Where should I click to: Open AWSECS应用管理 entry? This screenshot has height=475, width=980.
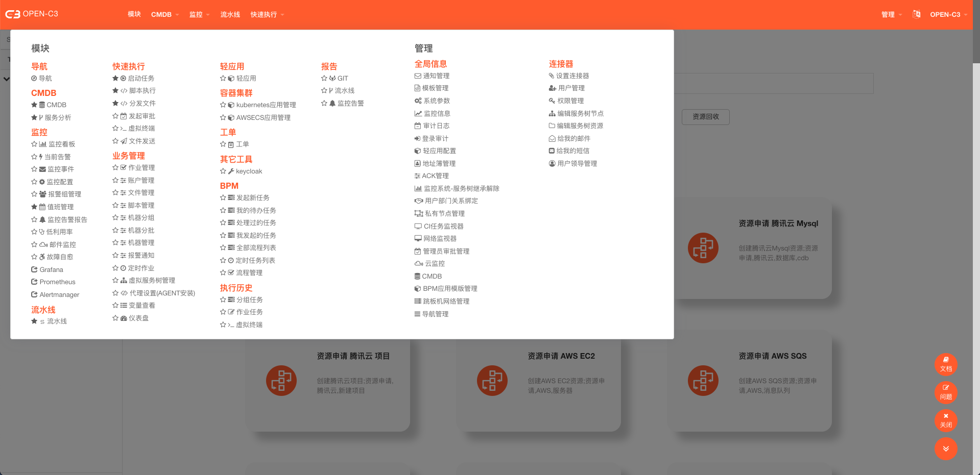point(263,117)
